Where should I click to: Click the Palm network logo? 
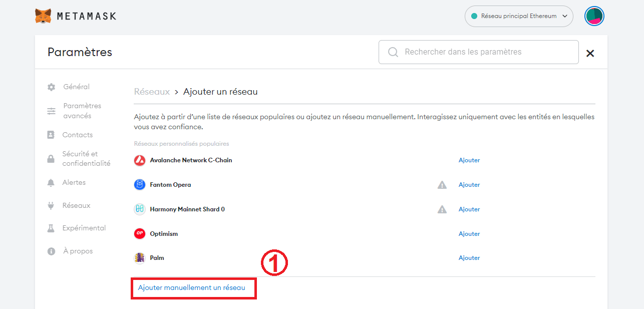pyautogui.click(x=139, y=257)
